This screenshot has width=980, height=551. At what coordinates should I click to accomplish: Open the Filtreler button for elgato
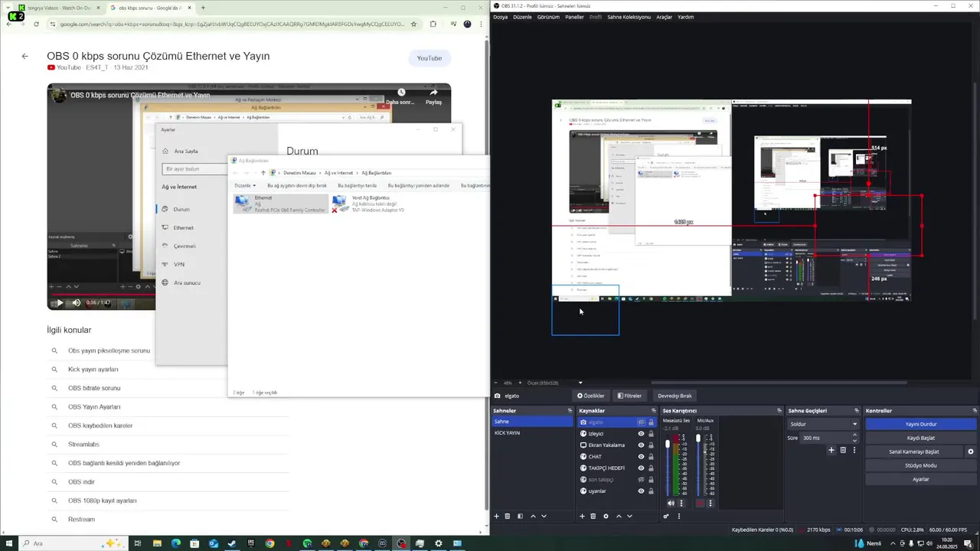click(629, 396)
